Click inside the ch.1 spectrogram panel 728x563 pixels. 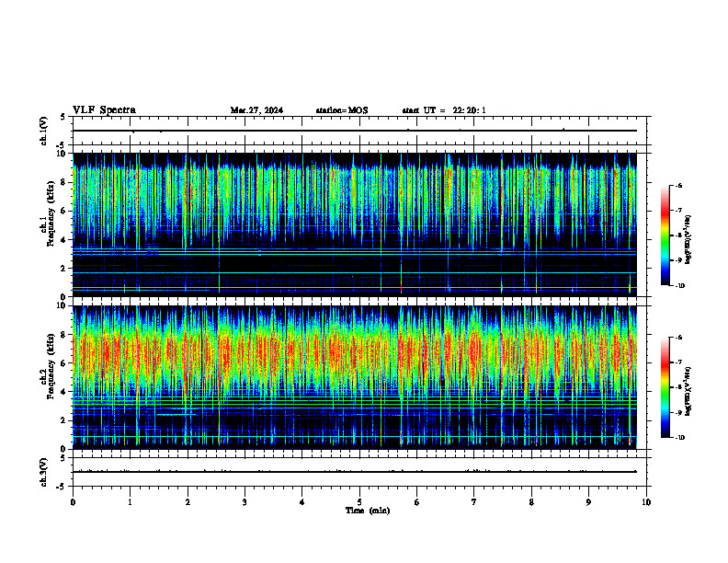[355, 224]
